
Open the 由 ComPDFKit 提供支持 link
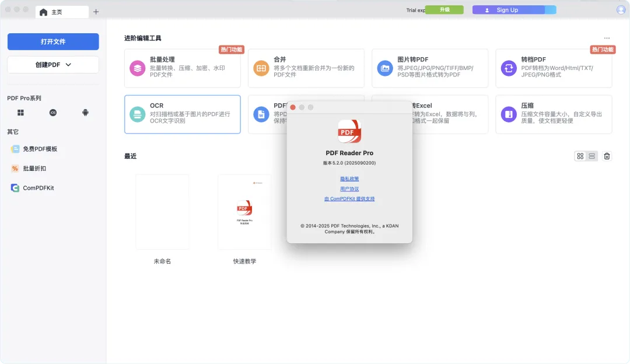[349, 199]
